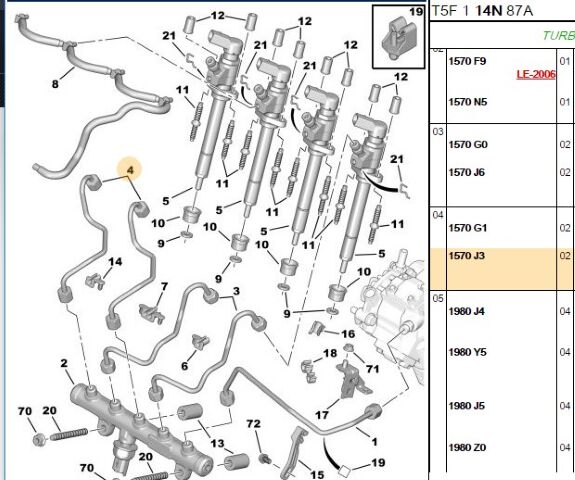Viewport: 575px width, 480px height.
Task: Click the highlighted callout number 4
Action: (130, 170)
